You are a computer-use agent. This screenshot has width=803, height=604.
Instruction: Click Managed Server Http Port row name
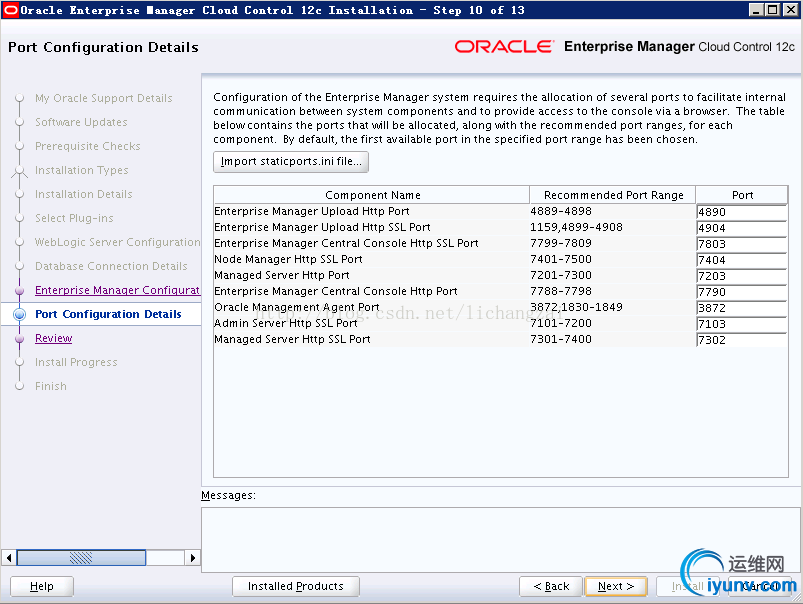click(x=282, y=275)
